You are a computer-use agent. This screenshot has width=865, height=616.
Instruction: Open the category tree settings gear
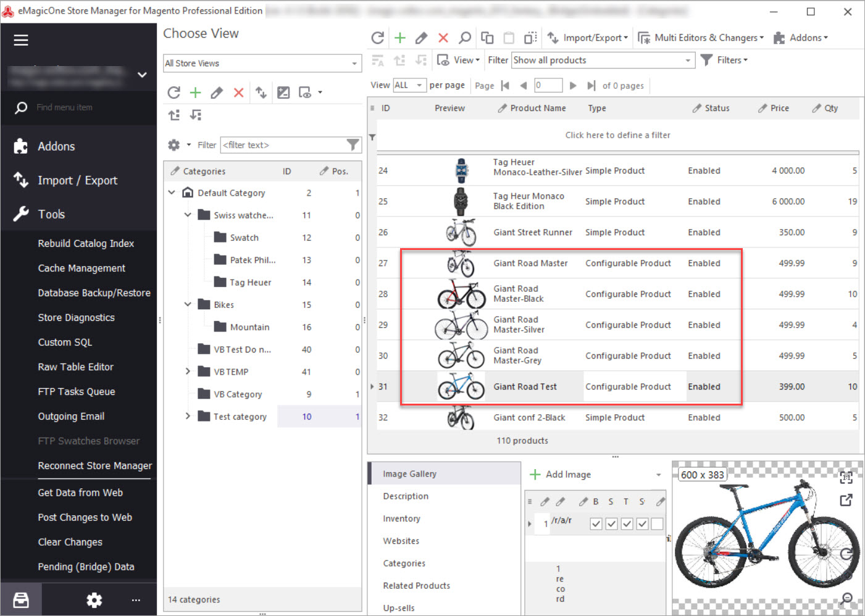coord(174,145)
